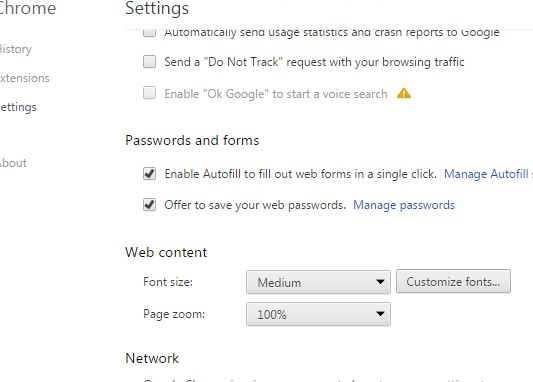The image size is (533, 382).
Task: Open the Manage passwords link
Action: [x=404, y=205]
